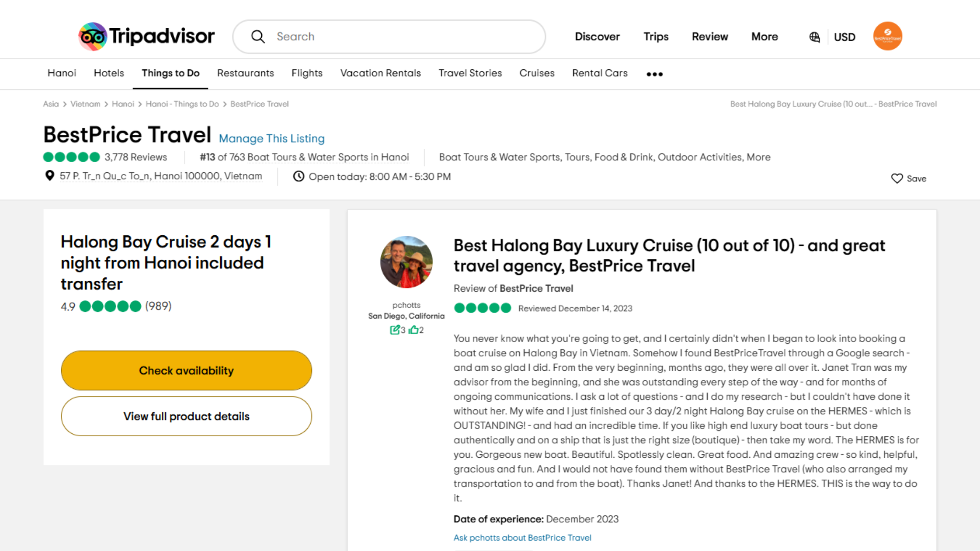
Task: Click View full product details button
Action: (x=186, y=416)
